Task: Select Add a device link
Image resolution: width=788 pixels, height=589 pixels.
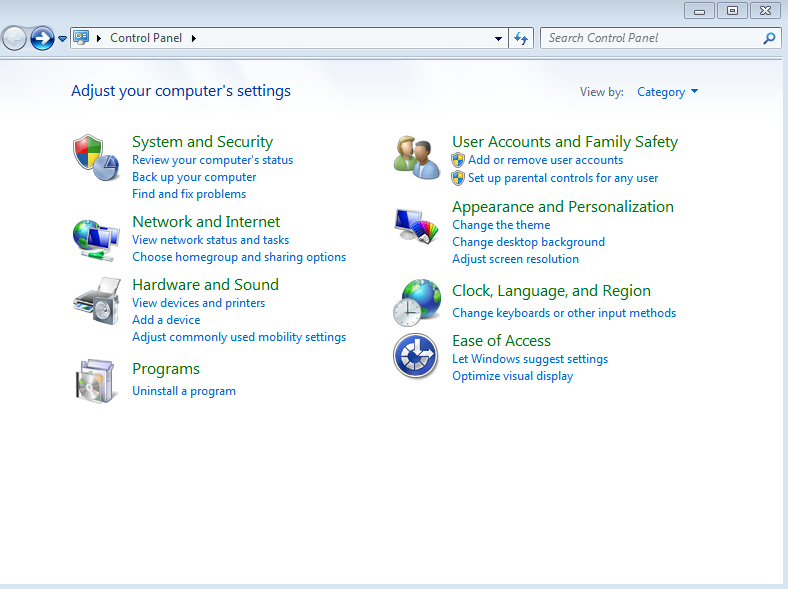Action: coord(166,320)
